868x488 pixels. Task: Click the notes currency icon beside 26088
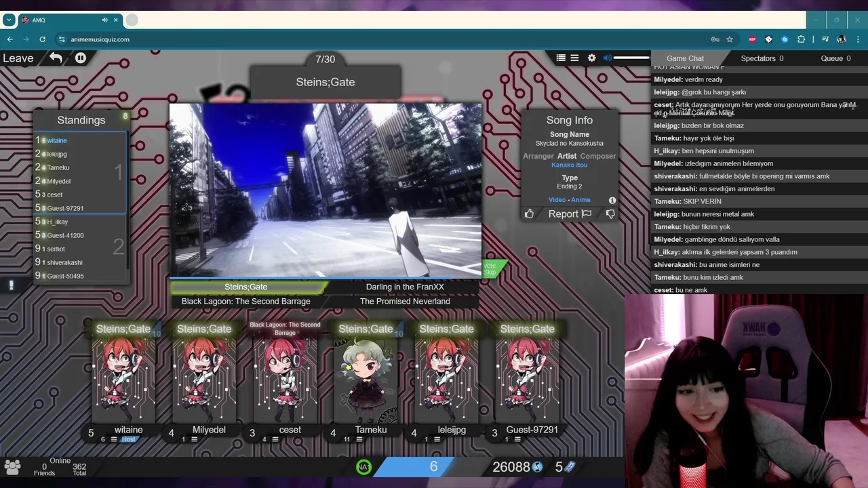coord(538,466)
